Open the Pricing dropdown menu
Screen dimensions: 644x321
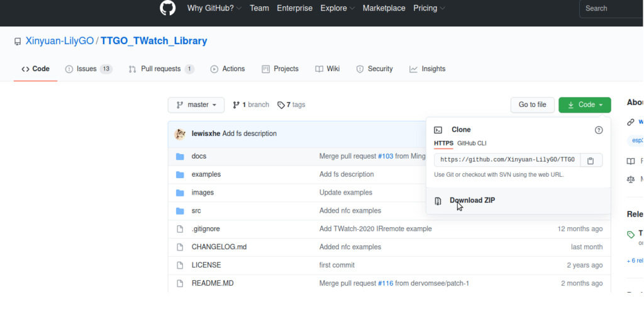click(x=429, y=8)
